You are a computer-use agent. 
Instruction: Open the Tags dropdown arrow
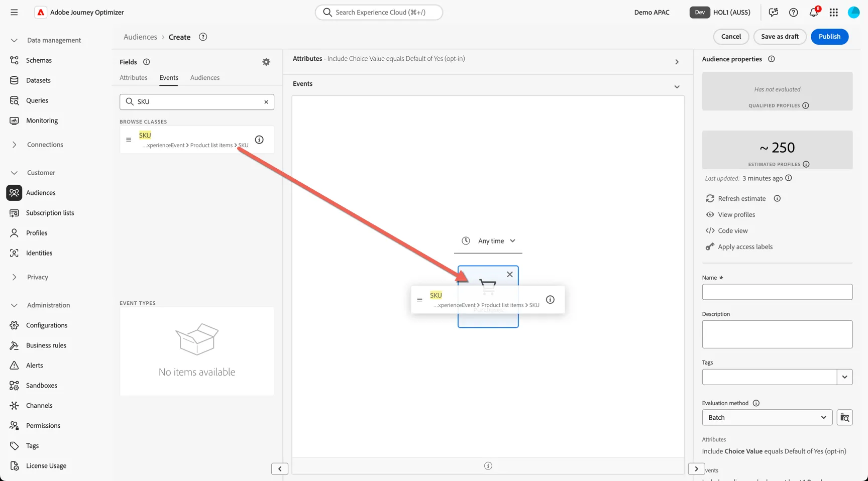pos(844,377)
